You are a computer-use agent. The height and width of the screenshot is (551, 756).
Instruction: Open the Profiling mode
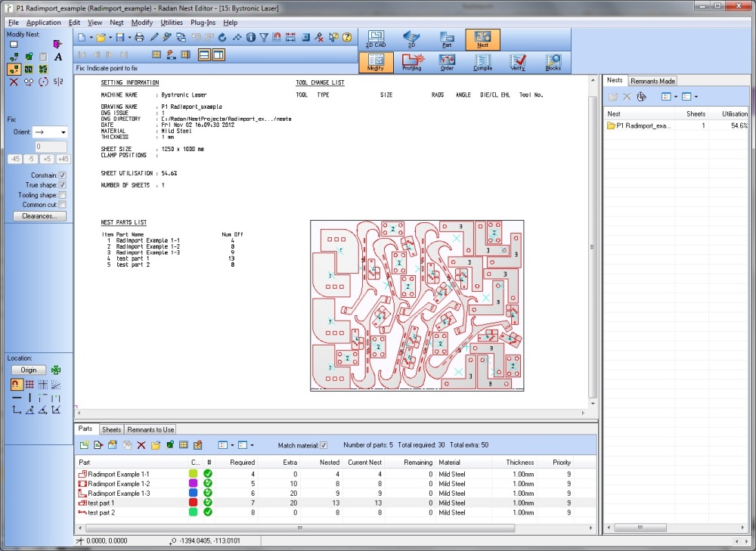click(x=411, y=61)
